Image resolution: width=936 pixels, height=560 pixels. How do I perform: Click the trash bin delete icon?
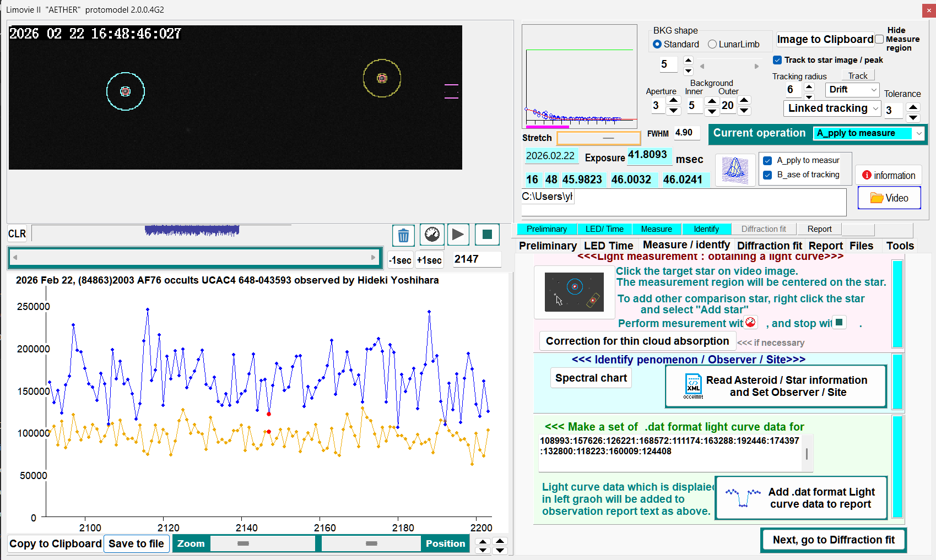point(403,235)
